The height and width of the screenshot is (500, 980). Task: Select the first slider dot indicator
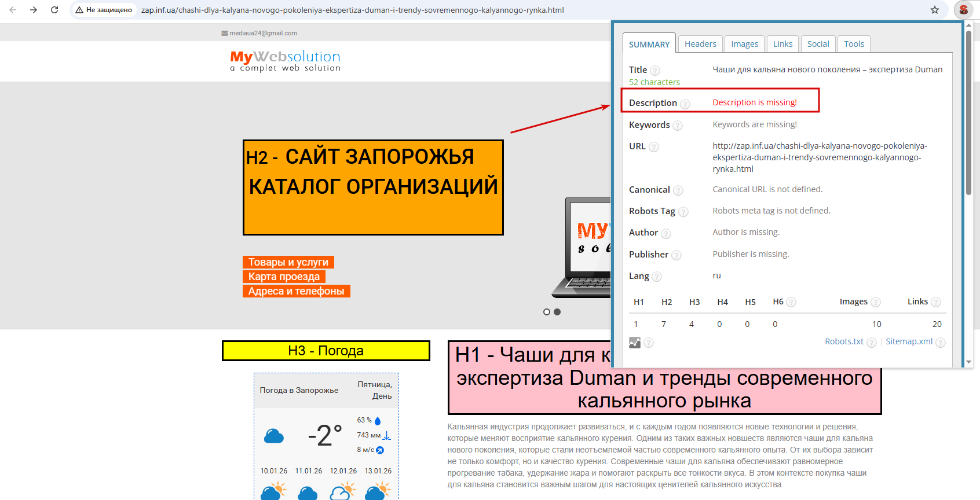pyautogui.click(x=547, y=312)
